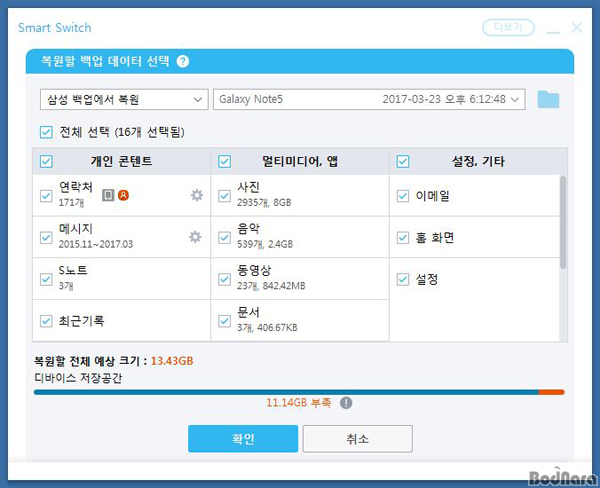Click the Smart Switch title text
This screenshot has width=600, height=488.
click(x=55, y=28)
